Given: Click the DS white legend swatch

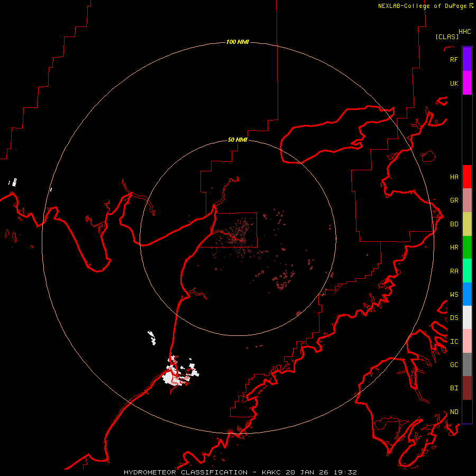Looking at the screenshot, I should (x=467, y=317).
